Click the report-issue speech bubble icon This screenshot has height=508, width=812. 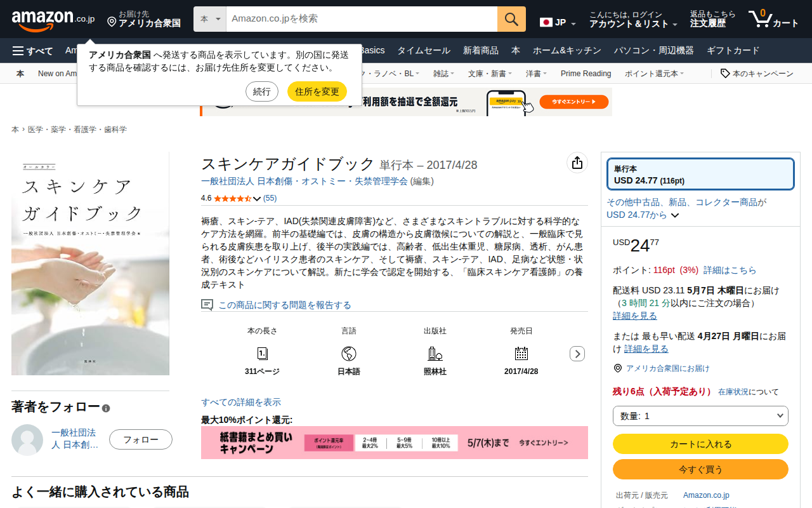207,305
